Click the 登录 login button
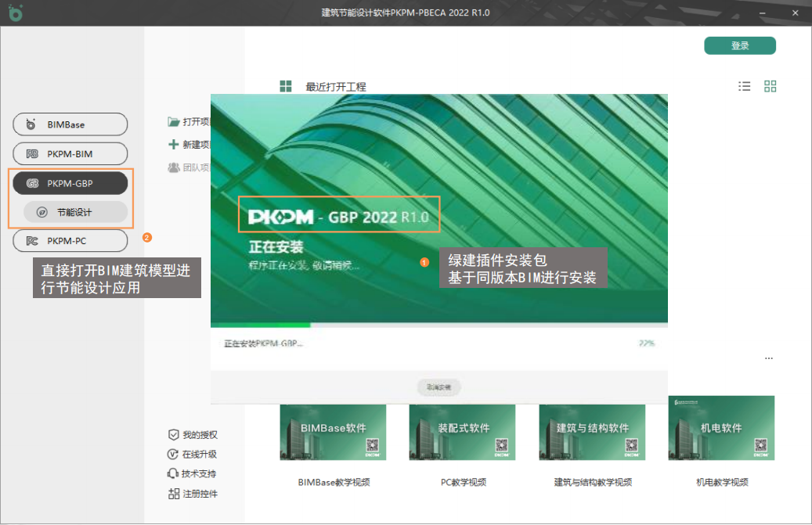 point(740,46)
